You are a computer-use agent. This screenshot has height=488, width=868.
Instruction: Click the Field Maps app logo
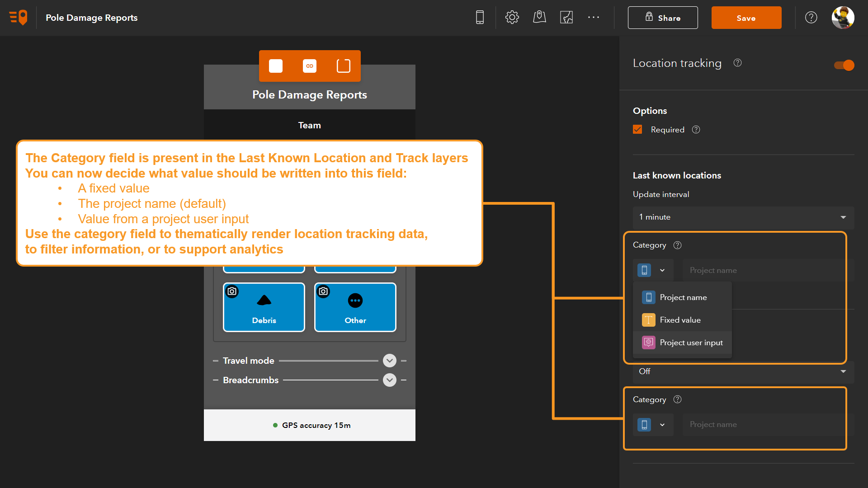click(17, 17)
